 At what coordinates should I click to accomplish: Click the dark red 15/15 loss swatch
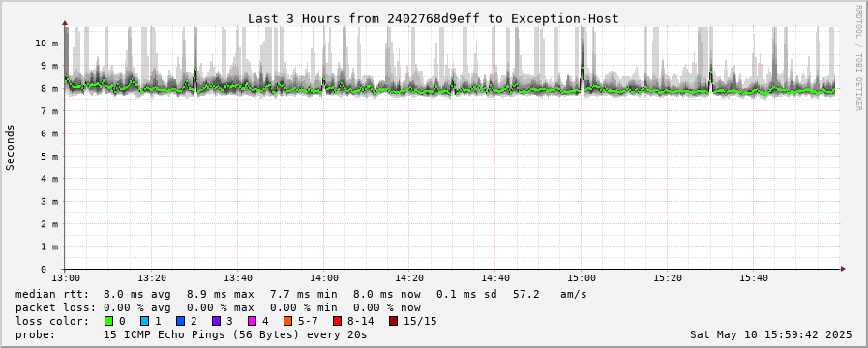pos(393,321)
